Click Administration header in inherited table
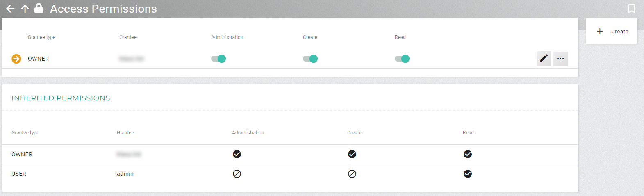The height and width of the screenshot is (196, 644). point(248,133)
